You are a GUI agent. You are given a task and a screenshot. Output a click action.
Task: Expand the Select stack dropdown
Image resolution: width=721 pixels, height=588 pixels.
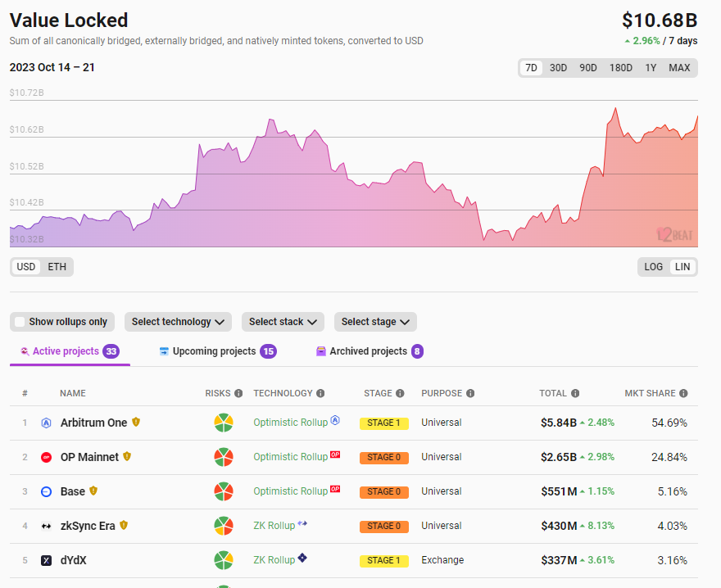pos(283,322)
